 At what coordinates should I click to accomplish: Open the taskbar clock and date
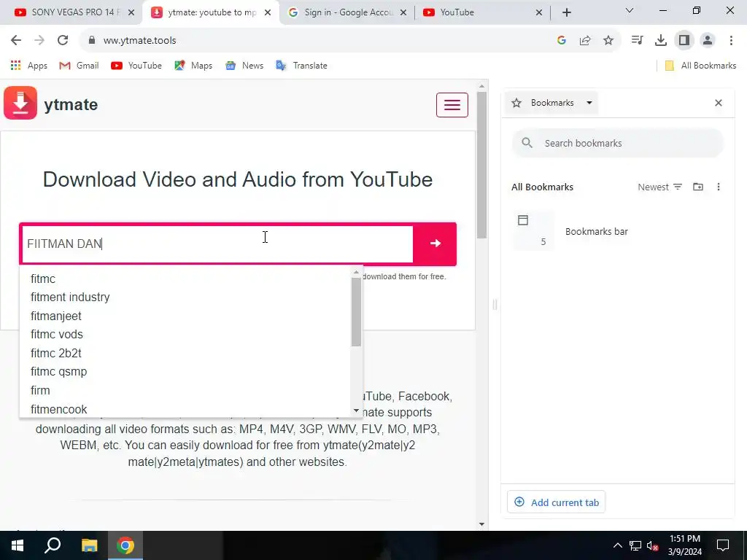[x=684, y=545]
